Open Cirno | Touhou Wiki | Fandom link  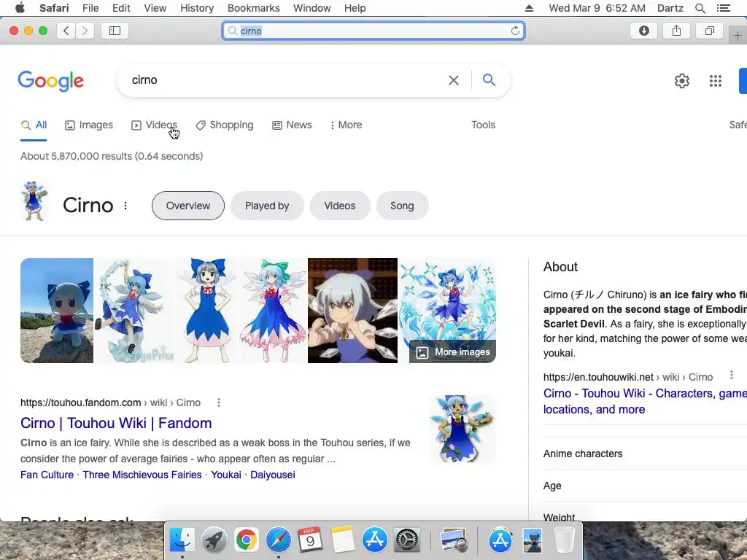pyautogui.click(x=116, y=424)
